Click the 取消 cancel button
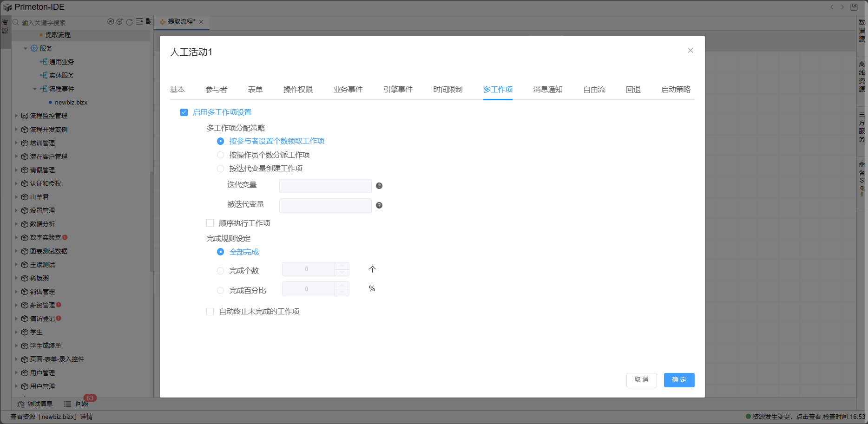 641,380
